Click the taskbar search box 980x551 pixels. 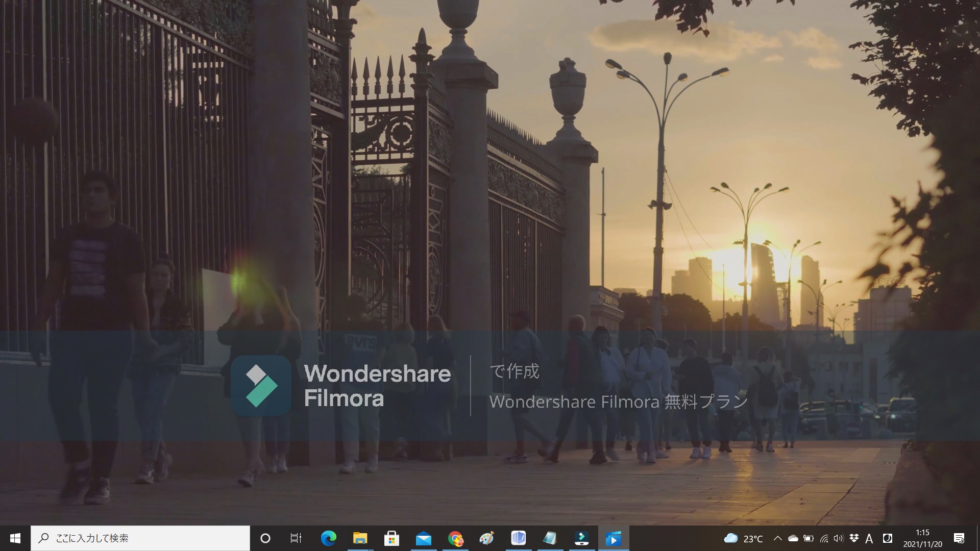click(x=140, y=538)
